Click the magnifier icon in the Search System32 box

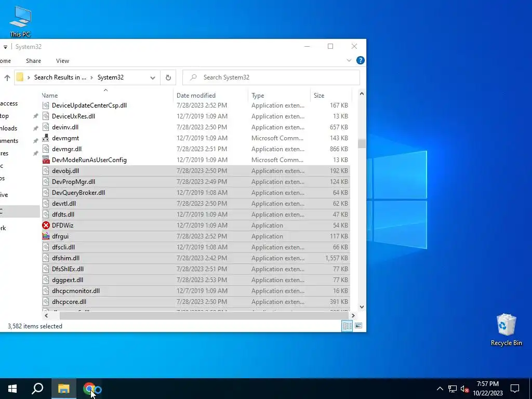193,77
